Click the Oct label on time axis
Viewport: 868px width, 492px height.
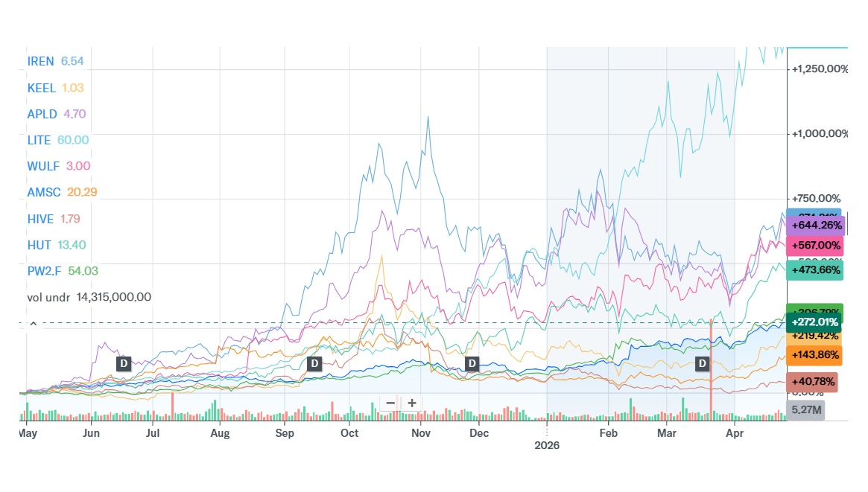(x=349, y=433)
